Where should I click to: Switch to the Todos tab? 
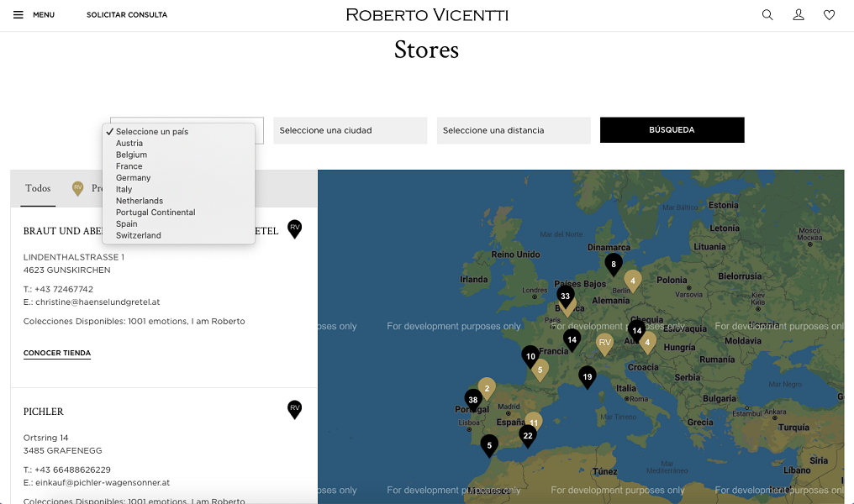pyautogui.click(x=38, y=188)
